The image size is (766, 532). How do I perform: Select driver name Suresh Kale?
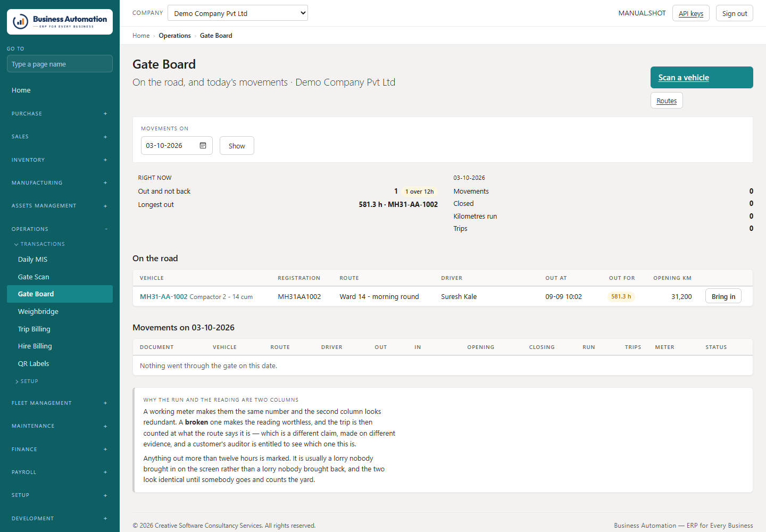(459, 297)
